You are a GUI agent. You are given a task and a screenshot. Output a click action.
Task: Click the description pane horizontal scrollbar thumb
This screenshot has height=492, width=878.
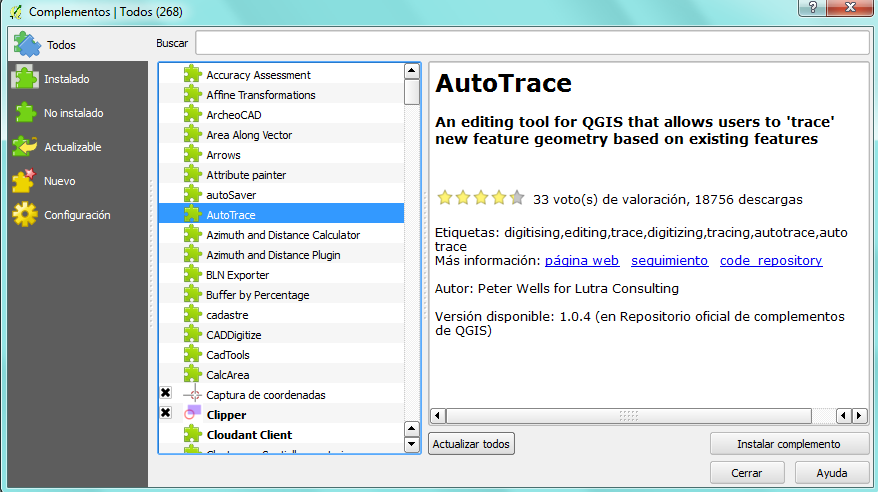coord(628,416)
